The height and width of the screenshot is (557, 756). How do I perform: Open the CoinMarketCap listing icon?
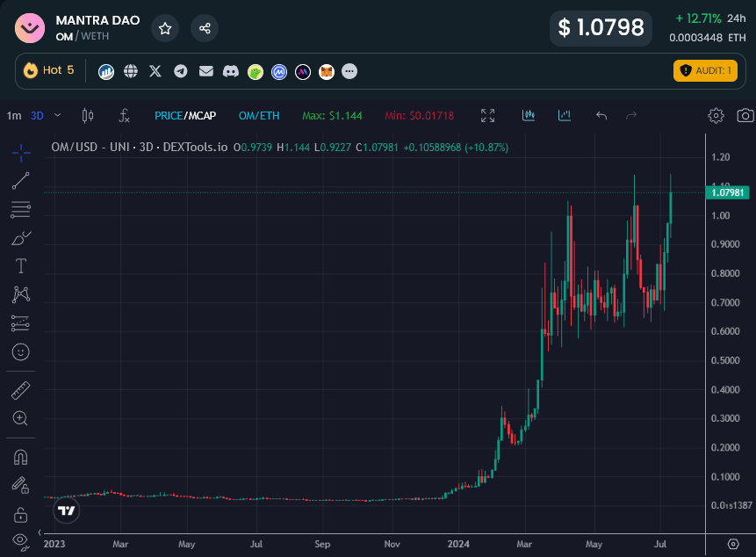coord(279,72)
